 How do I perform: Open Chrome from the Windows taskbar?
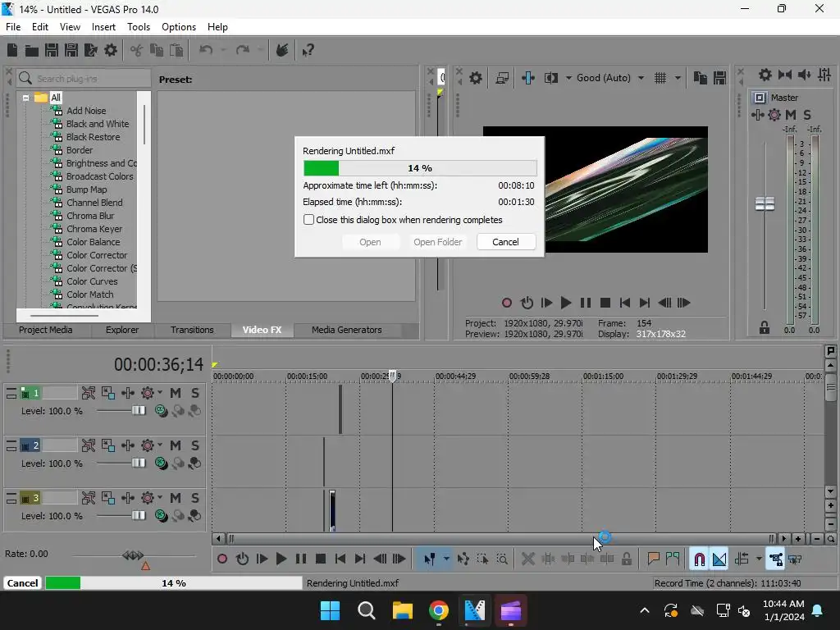tap(439, 610)
